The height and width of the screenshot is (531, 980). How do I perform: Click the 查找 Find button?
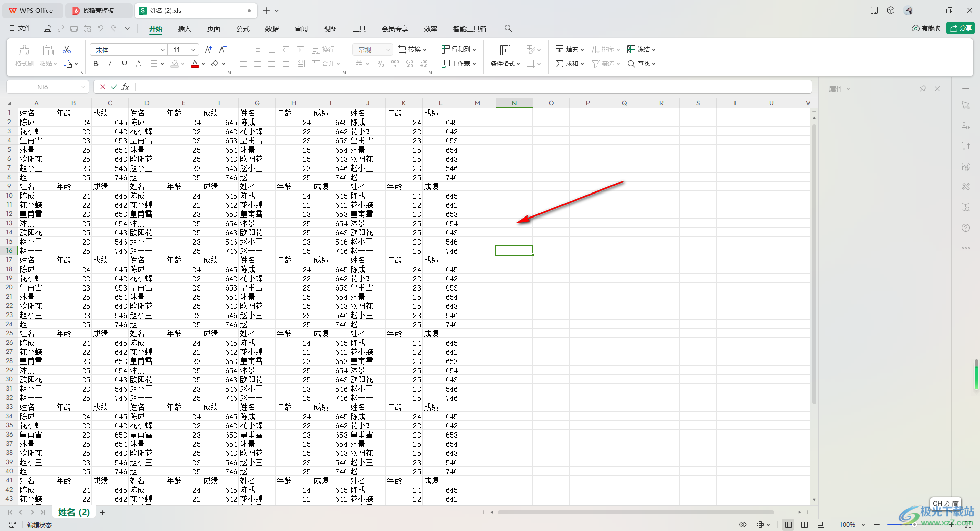pyautogui.click(x=641, y=64)
